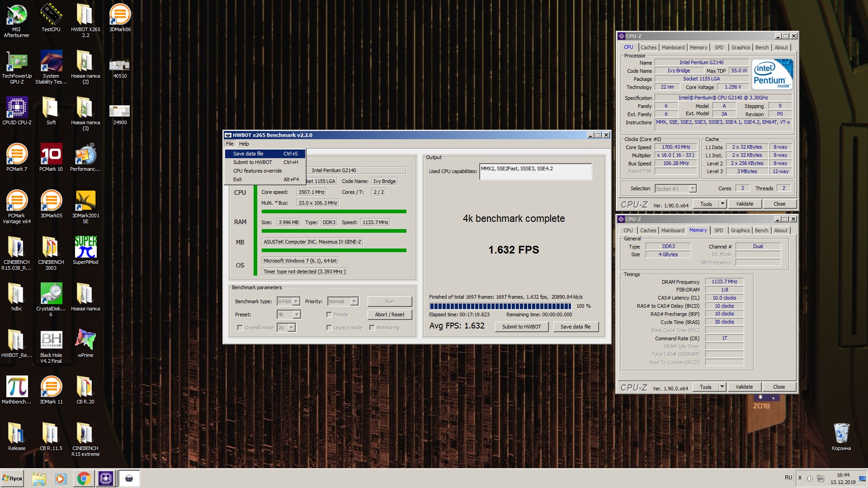Open the Soft folder
The height and width of the screenshot is (488, 868).
click(x=51, y=111)
